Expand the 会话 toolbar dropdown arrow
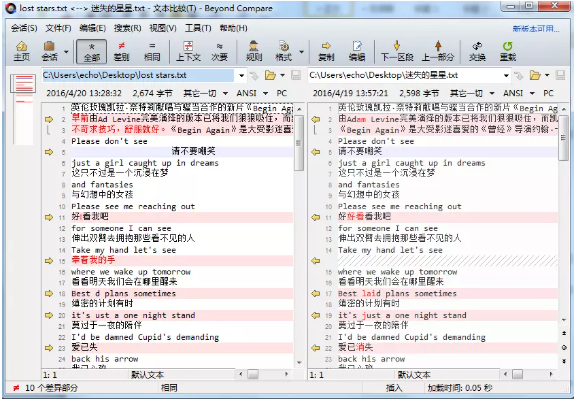This screenshot has height=400, width=575. click(x=66, y=52)
